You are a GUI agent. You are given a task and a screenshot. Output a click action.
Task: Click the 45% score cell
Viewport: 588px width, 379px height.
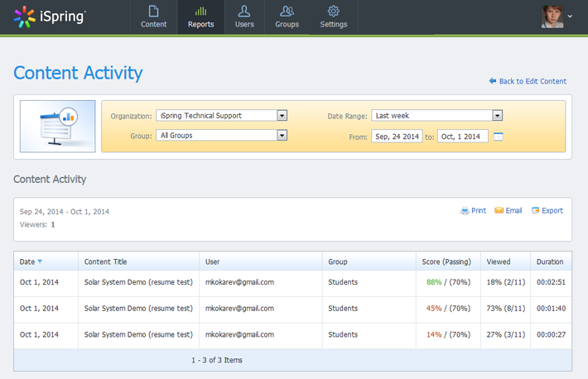click(448, 309)
